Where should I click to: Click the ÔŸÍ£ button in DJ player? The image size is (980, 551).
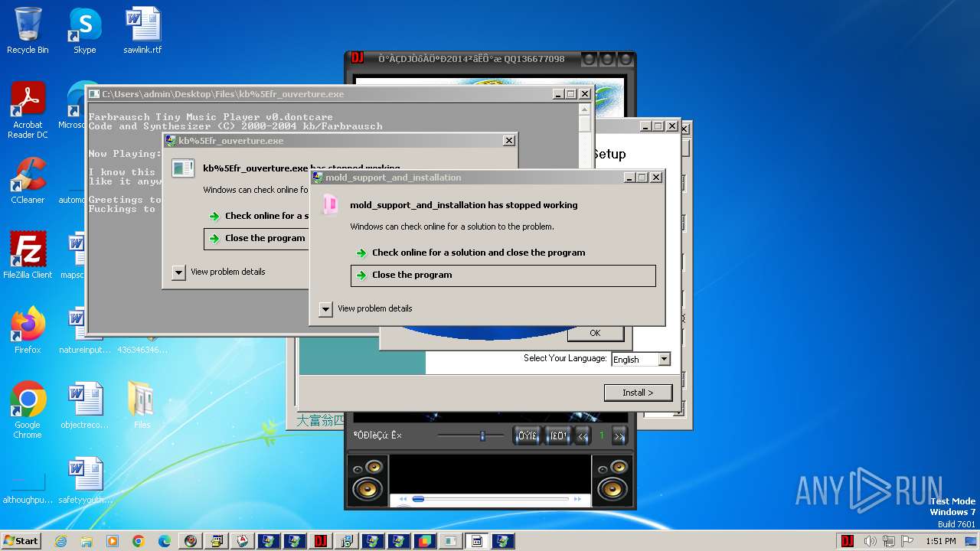(527, 435)
